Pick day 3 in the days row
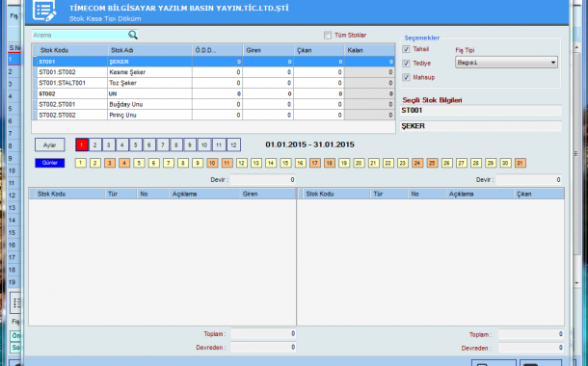This screenshot has height=366, width=588. [110, 163]
